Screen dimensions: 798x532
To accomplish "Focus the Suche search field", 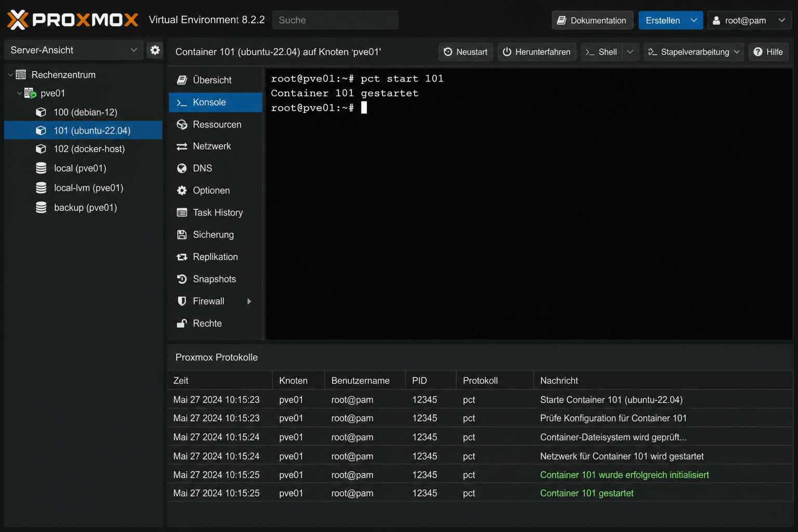I will [335, 20].
